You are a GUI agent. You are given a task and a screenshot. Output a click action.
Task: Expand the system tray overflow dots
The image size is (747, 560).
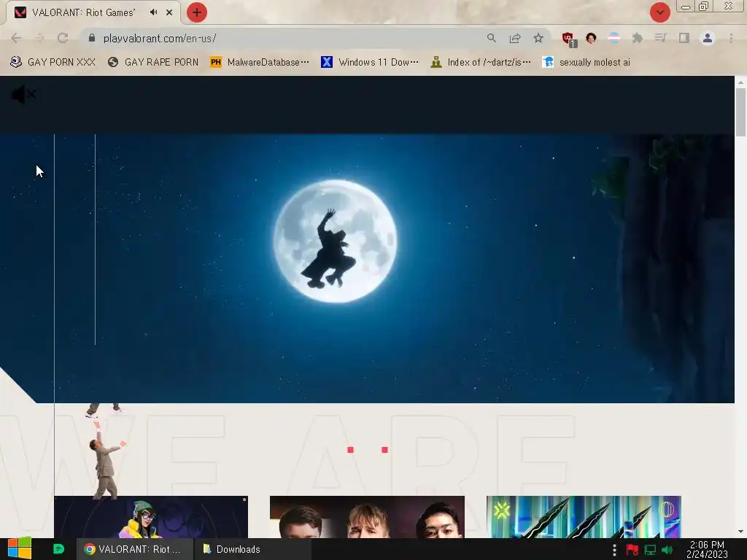[x=614, y=551]
